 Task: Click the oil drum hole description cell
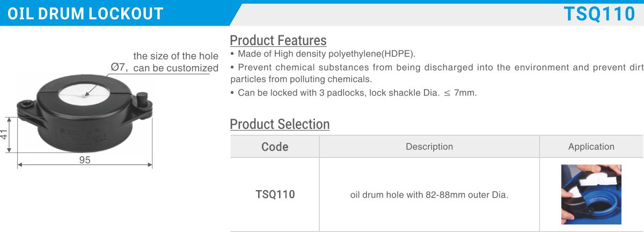click(429, 194)
